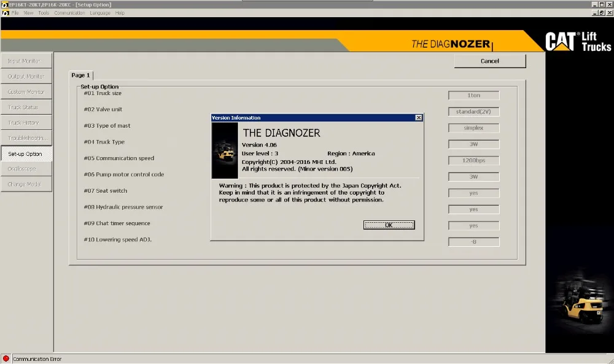This screenshot has height=364, width=614.
Task: Click the Type of mast simplex field
Action: [x=473, y=128]
